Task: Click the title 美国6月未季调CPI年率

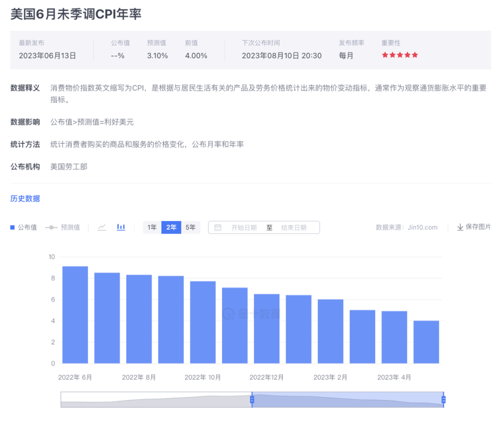Action: pyautogui.click(x=76, y=14)
